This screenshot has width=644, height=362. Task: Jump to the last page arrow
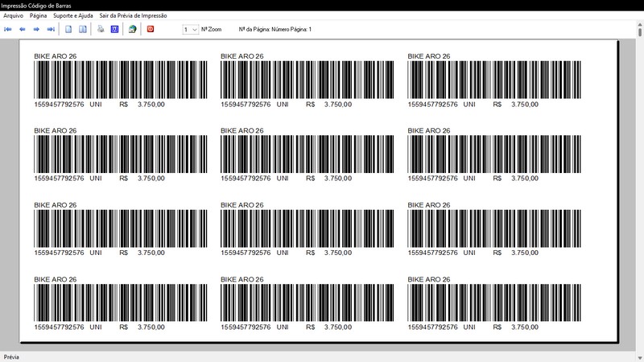[51, 29]
